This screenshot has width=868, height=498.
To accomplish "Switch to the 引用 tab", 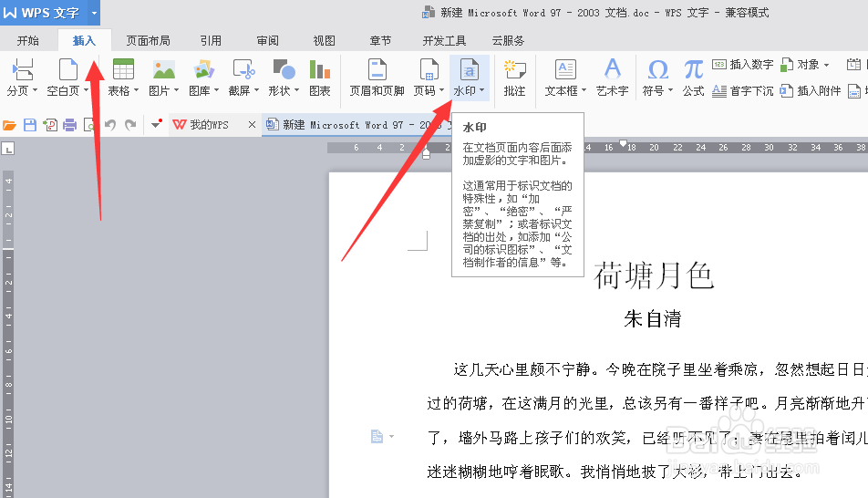I will tap(211, 40).
